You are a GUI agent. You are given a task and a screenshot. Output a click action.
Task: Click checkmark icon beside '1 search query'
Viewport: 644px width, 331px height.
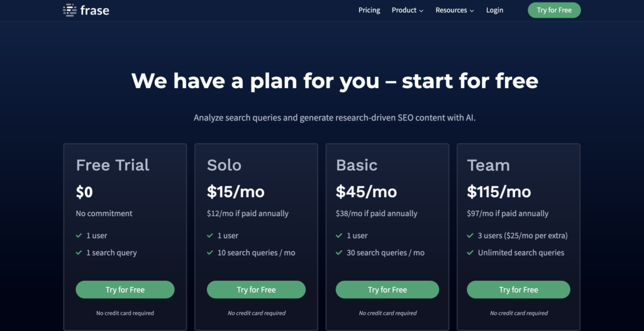[79, 252]
